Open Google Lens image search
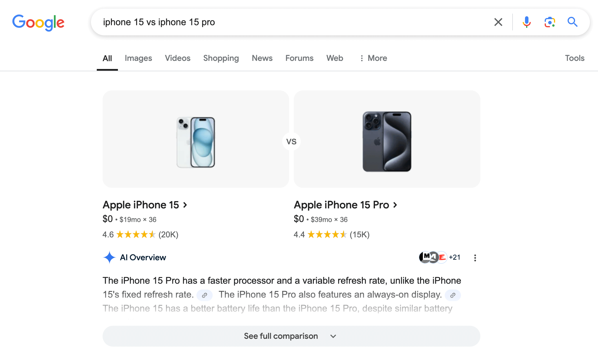The image size is (598, 364). point(549,22)
